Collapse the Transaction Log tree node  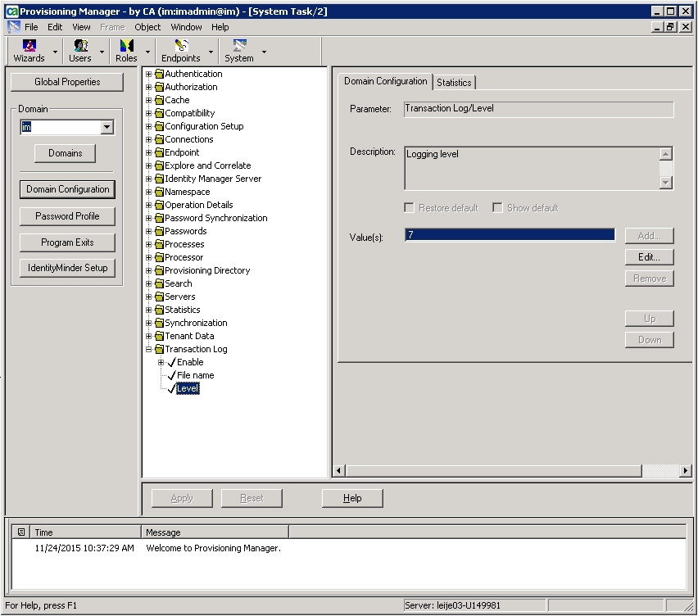click(x=149, y=350)
